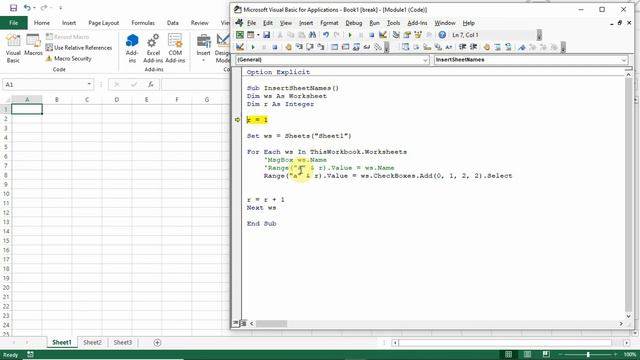
Task: Toggle Design Mode in Excel Developer ribbon
Action: [223, 49]
